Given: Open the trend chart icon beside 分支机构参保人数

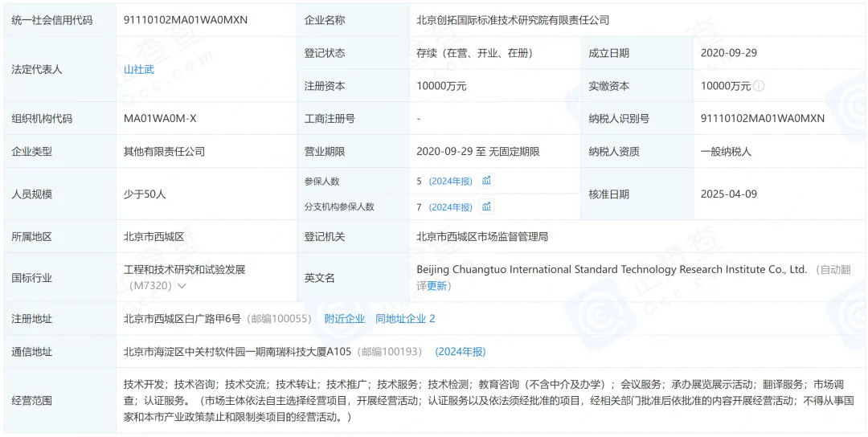Looking at the screenshot, I should [x=486, y=207].
